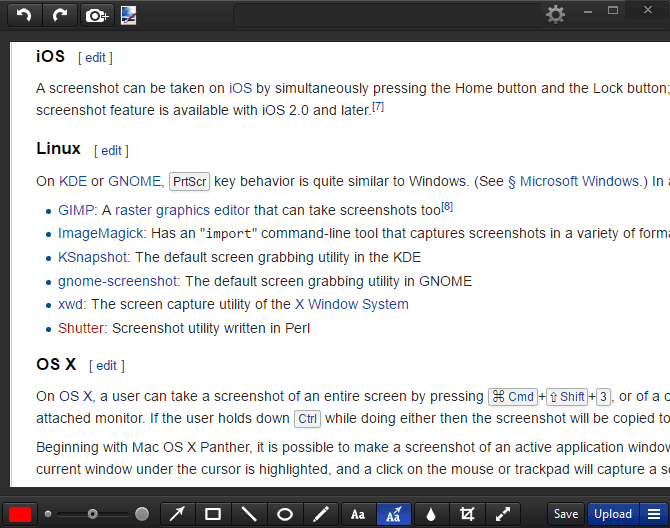Click the ⇧ Shift key link

[567, 396]
